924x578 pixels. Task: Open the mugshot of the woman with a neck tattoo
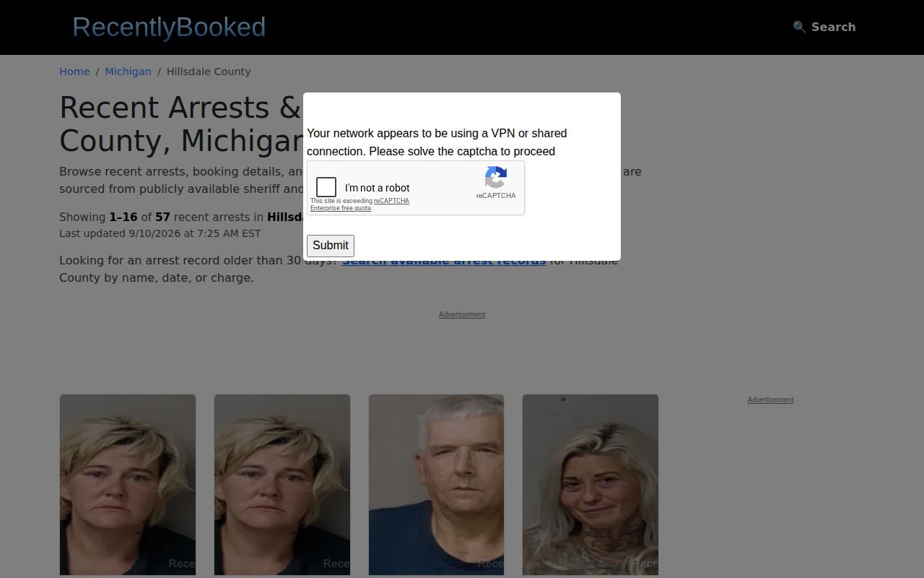(590, 485)
